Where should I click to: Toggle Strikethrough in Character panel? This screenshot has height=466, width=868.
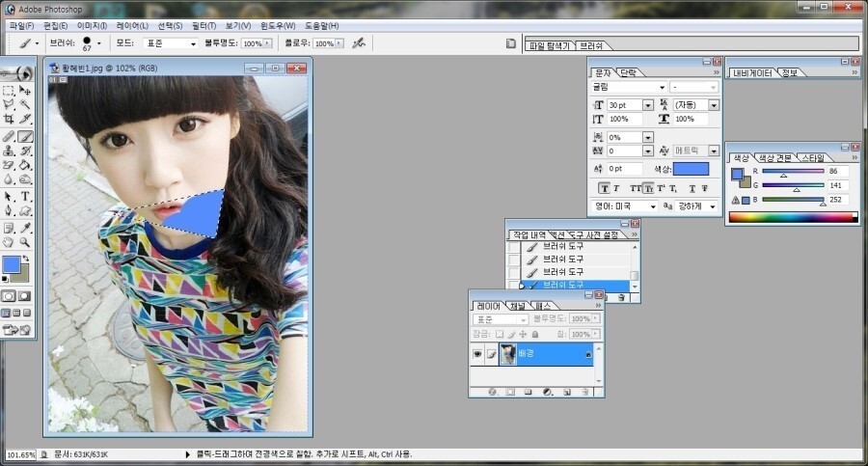[x=705, y=188]
